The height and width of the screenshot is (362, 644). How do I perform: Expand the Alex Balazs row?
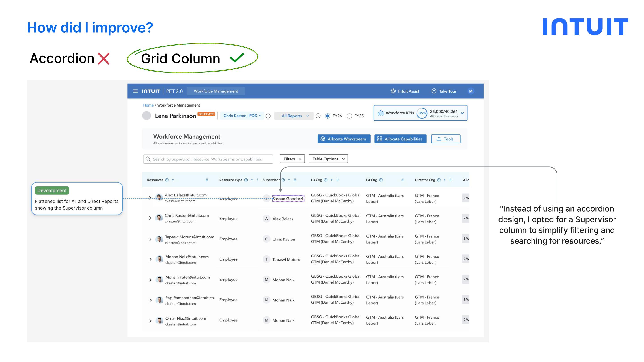click(x=150, y=198)
